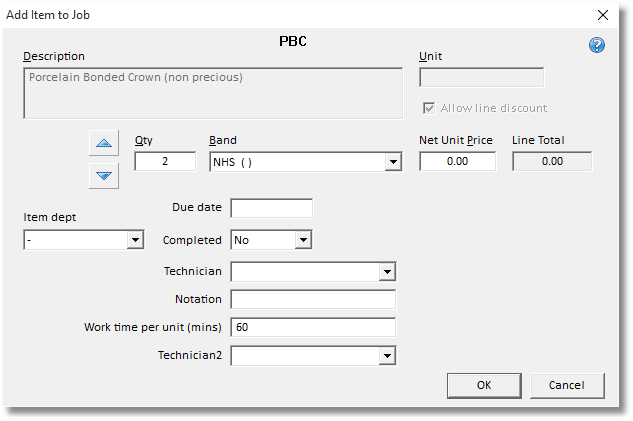Click the Due date input field
633x421 pixels.
click(271, 208)
